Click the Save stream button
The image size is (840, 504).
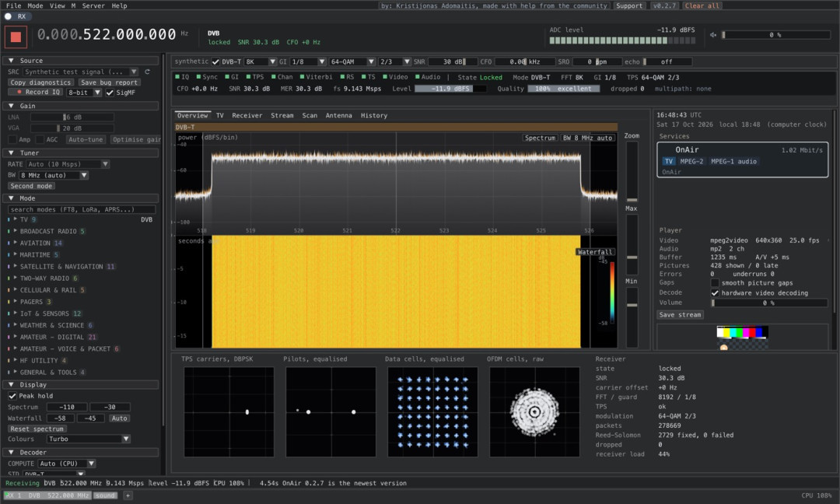[x=680, y=315]
